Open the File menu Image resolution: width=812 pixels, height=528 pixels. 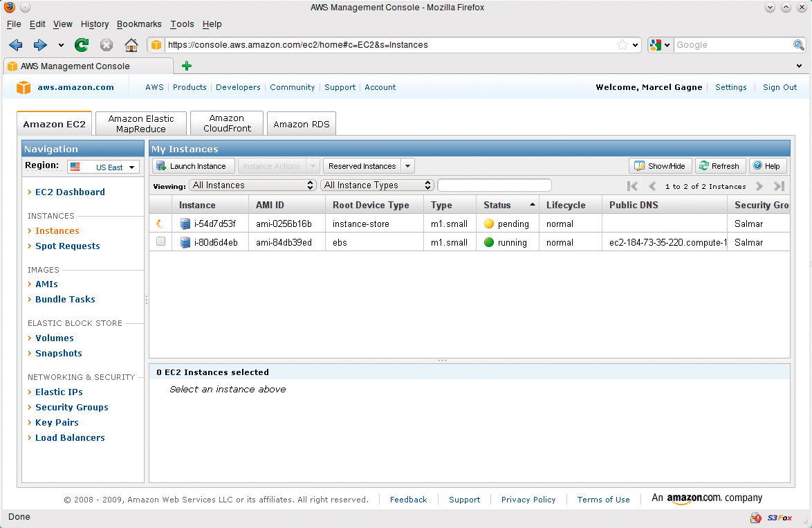click(x=14, y=24)
